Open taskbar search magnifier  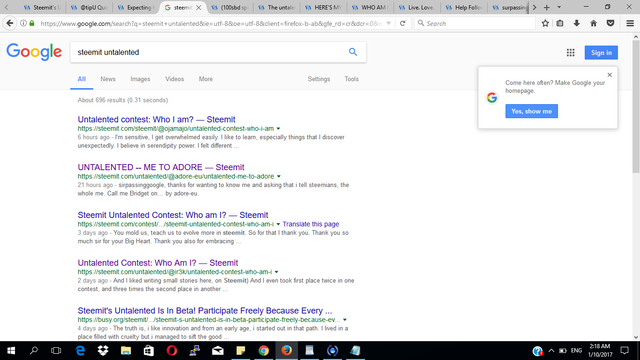click(x=34, y=351)
